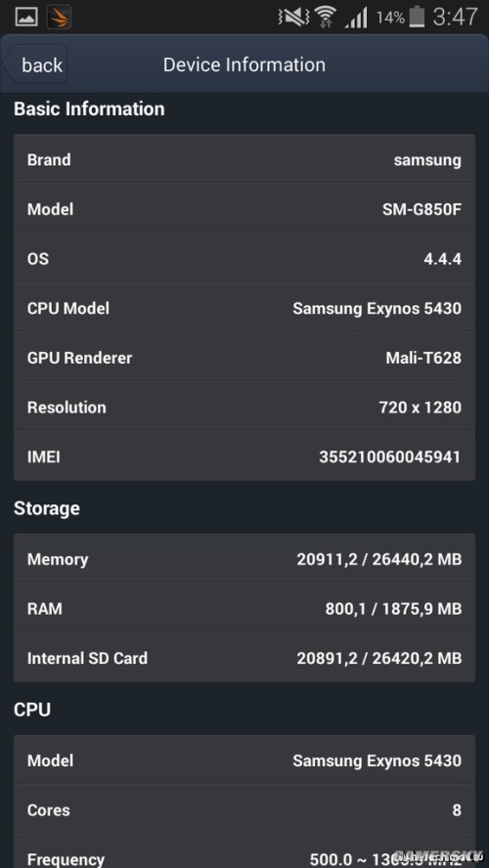
Task: Select the OS 4.4.4 row
Action: tap(244, 258)
